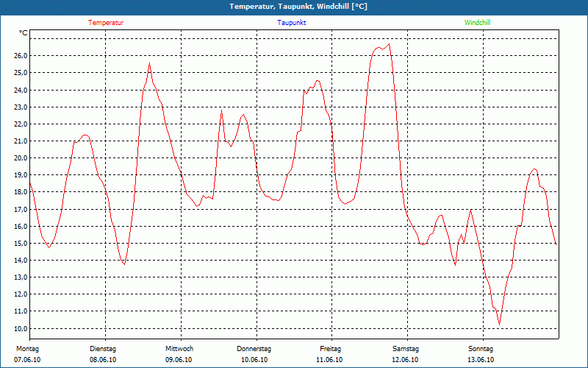The height and width of the screenshot is (368, 588).
Task: Click the Sonntag day label
Action: click(481, 349)
